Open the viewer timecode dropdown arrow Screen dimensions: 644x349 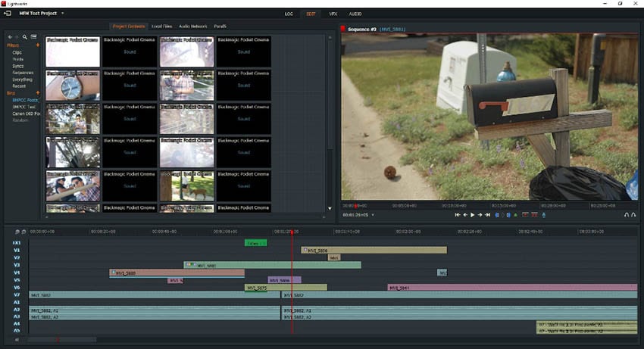point(373,215)
